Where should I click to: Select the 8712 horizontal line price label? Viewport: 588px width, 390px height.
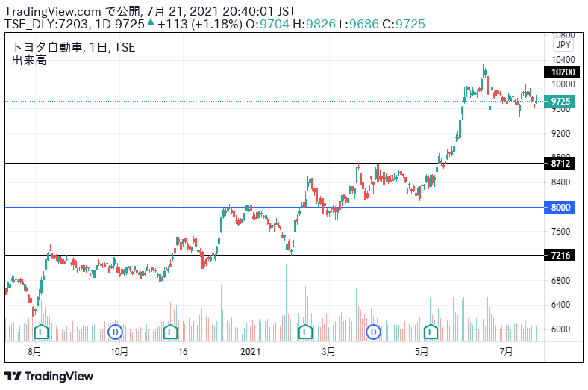[560, 164]
